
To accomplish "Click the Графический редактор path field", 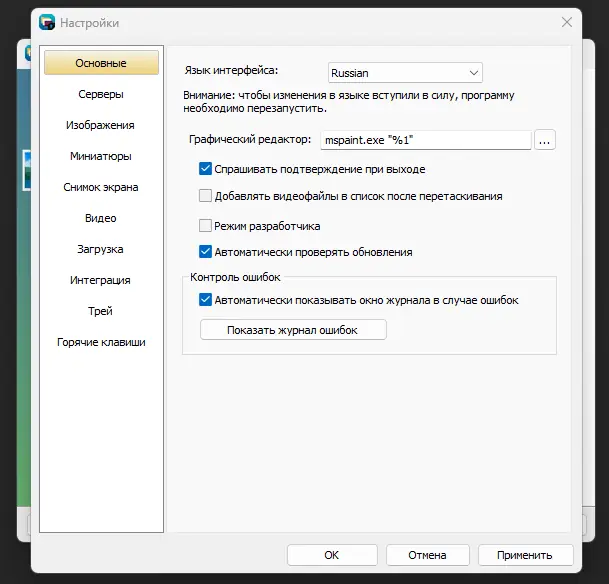I will tap(426, 140).
